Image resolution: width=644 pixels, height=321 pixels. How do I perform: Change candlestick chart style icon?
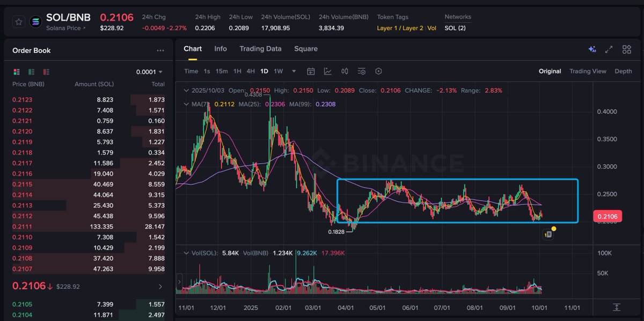click(345, 71)
